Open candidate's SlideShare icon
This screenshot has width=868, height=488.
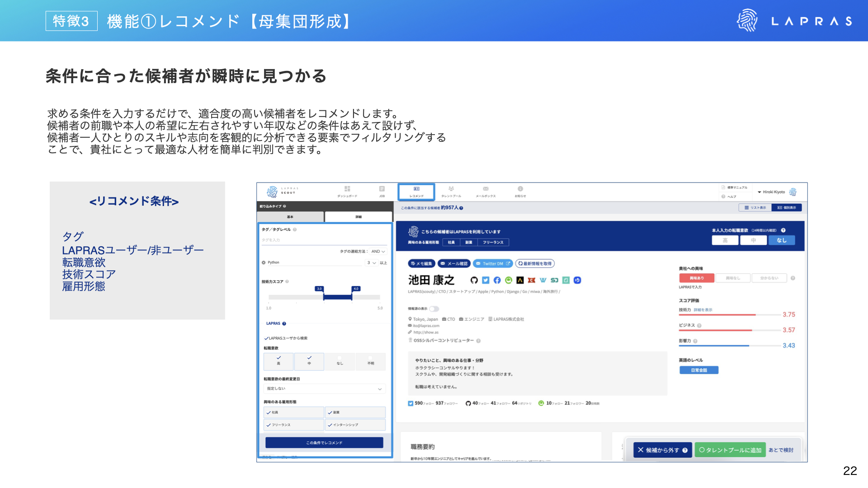point(554,280)
